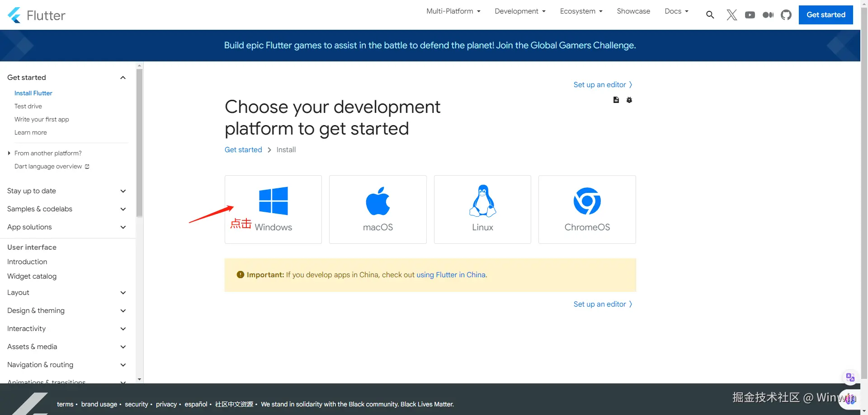Click the blue Get started button
The height and width of the screenshot is (415, 868).
click(x=826, y=15)
